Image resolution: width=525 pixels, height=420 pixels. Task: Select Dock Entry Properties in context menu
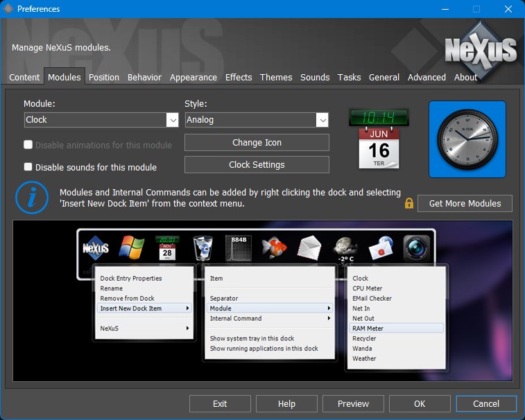coord(144,278)
